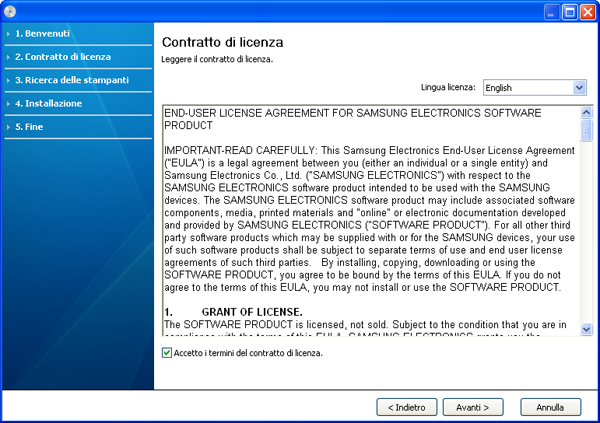Click the dropdown arrow next to English
The width and height of the screenshot is (600, 423).
tap(579, 88)
